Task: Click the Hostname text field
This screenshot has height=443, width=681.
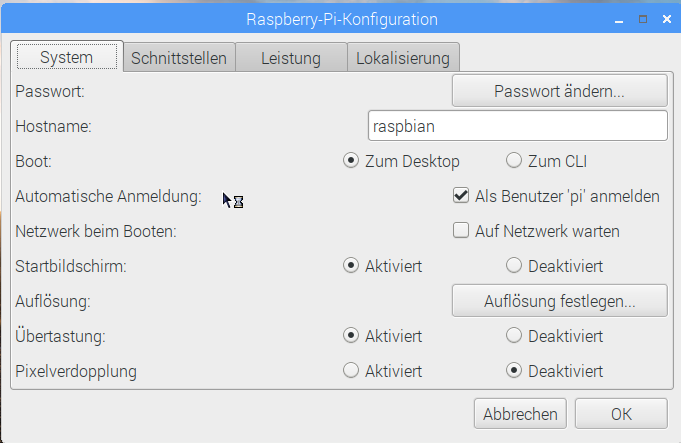Action: point(518,126)
